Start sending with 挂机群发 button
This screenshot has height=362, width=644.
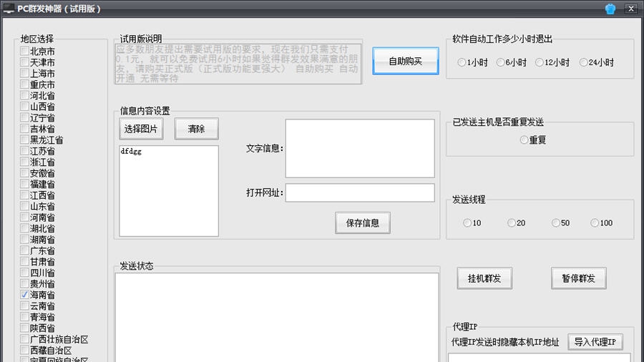point(484,278)
